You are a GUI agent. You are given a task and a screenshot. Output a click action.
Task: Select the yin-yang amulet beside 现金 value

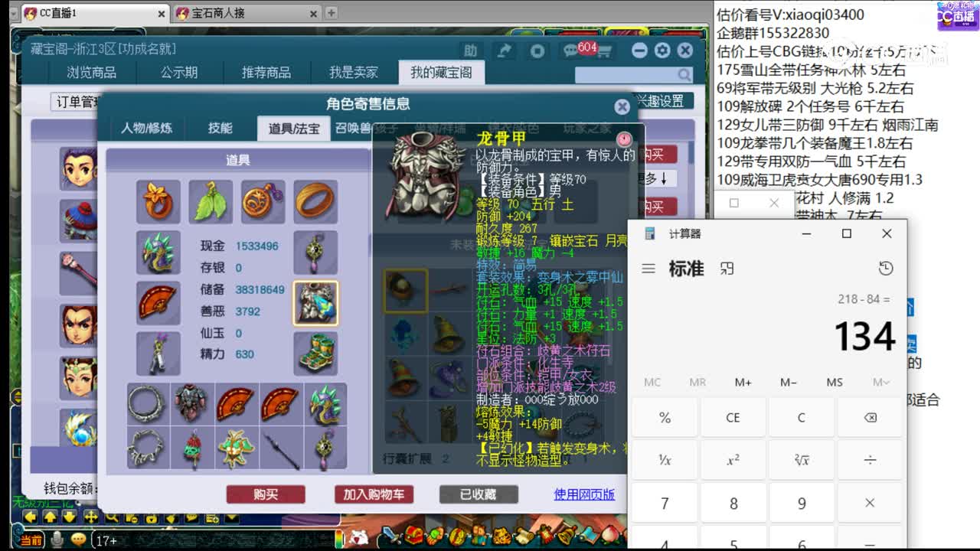point(315,253)
